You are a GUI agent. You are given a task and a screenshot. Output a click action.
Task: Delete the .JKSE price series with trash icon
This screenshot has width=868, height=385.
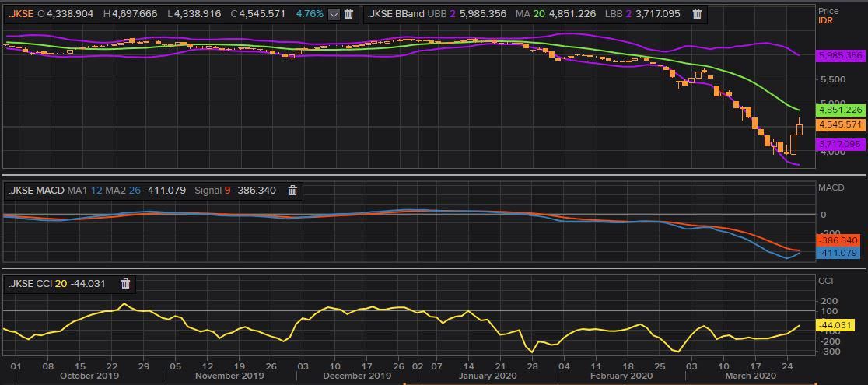point(348,14)
